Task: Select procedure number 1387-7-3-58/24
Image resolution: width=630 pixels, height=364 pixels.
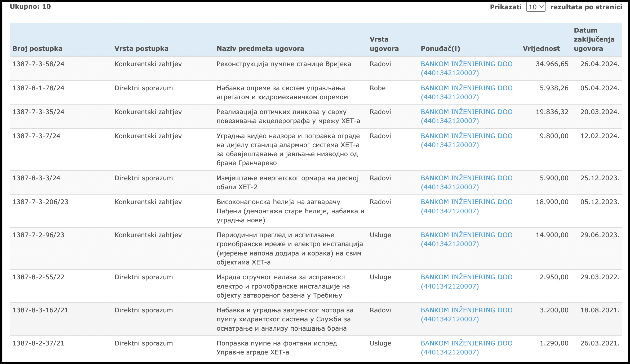Action: 38,64
